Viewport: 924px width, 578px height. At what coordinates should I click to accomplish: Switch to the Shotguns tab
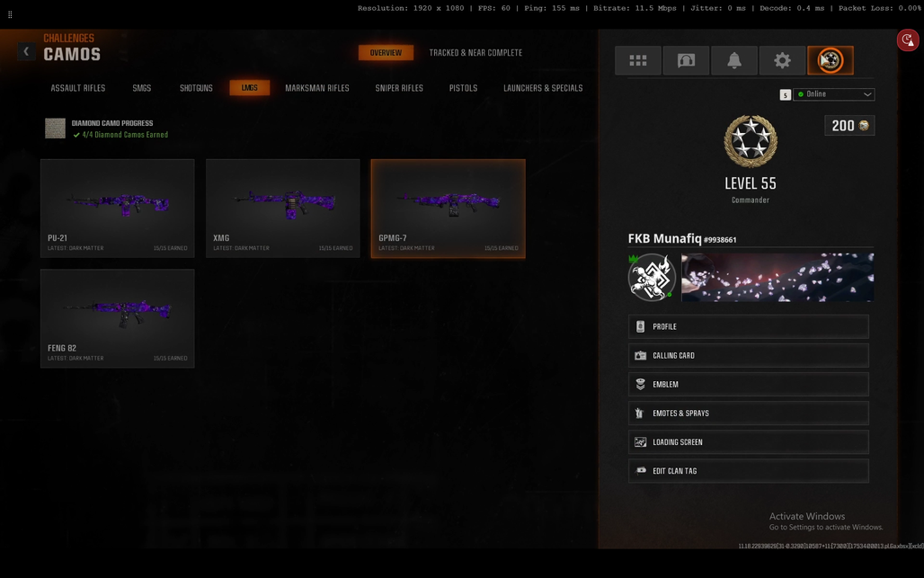pos(196,88)
